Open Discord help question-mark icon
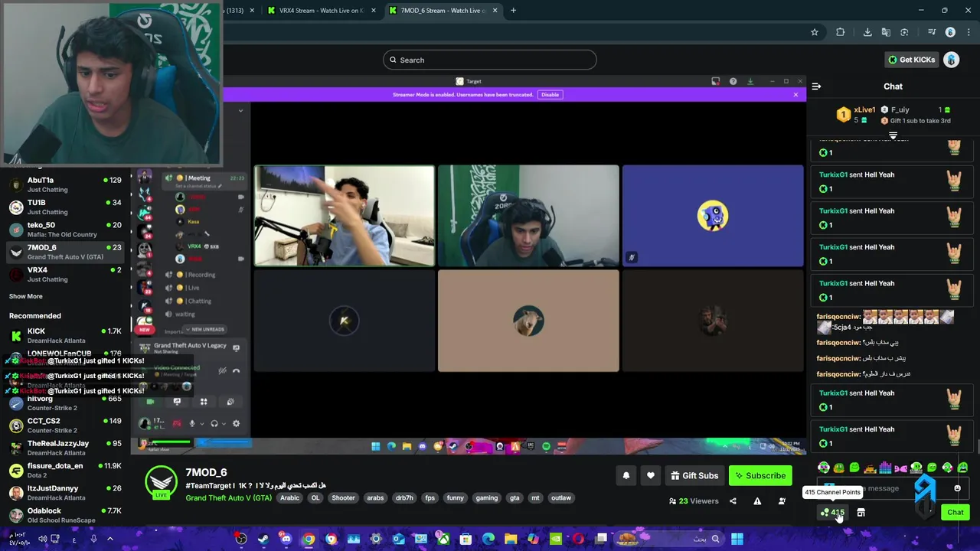This screenshot has height=551, width=980. 733,81
